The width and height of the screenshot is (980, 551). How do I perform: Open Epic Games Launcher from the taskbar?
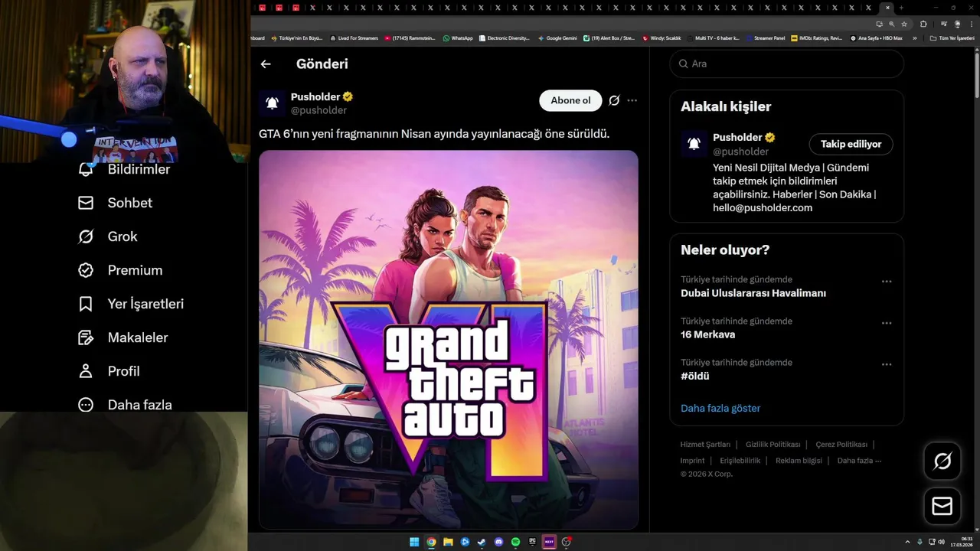(x=532, y=542)
